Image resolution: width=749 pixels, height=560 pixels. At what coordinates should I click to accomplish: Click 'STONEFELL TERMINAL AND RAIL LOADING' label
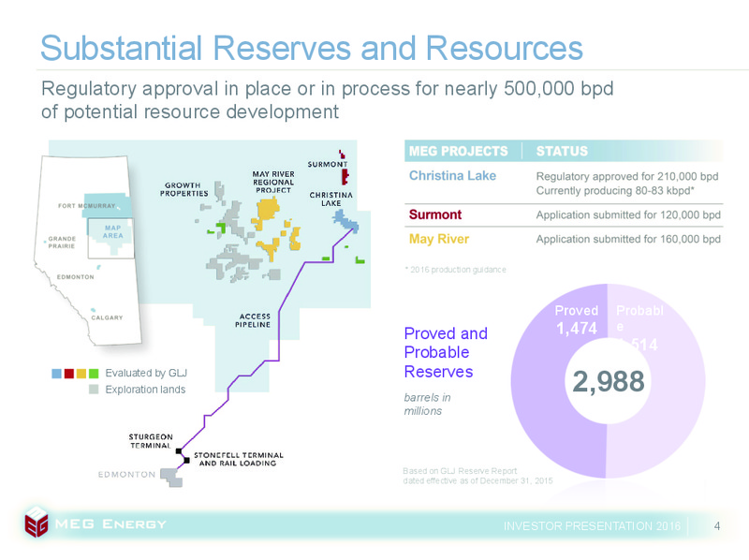[x=239, y=459]
